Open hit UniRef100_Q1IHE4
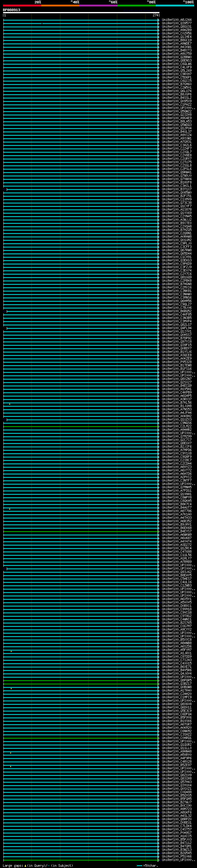The height and width of the screenshot is (868, 197). tap(177, 37)
